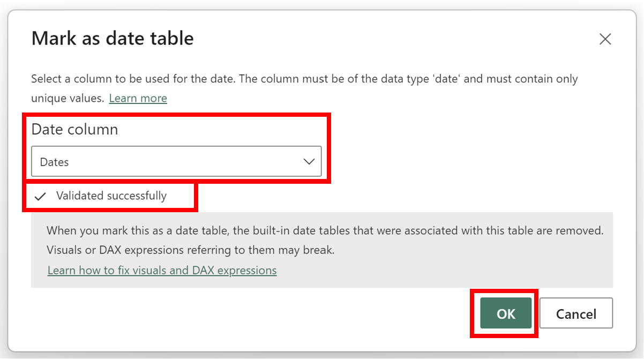
Task: Click the Date column section label
Action: [74, 129]
